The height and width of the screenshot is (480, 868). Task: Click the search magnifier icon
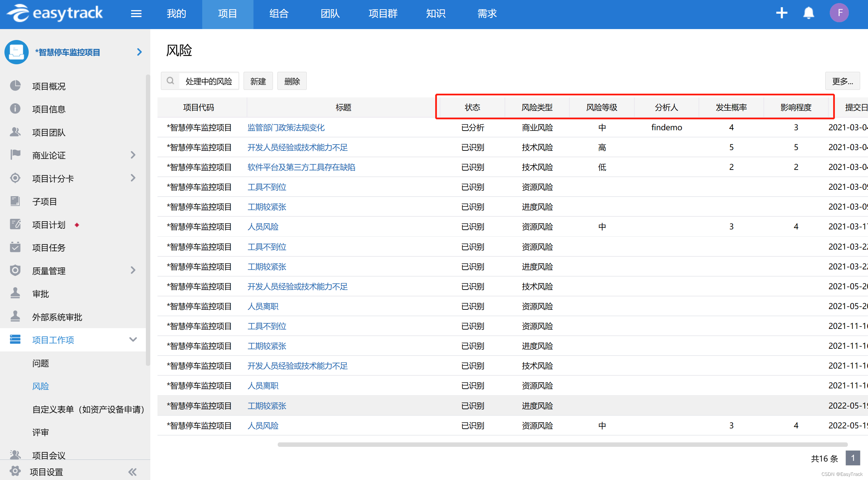point(170,81)
